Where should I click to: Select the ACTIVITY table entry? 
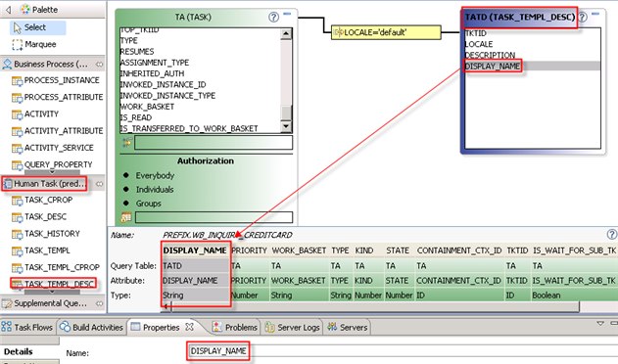[35, 114]
